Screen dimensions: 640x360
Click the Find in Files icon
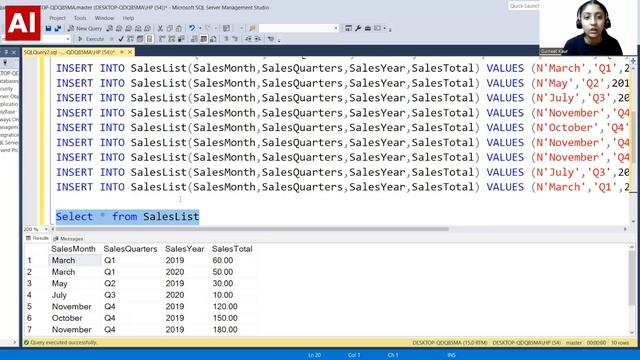pyautogui.click(x=252, y=28)
